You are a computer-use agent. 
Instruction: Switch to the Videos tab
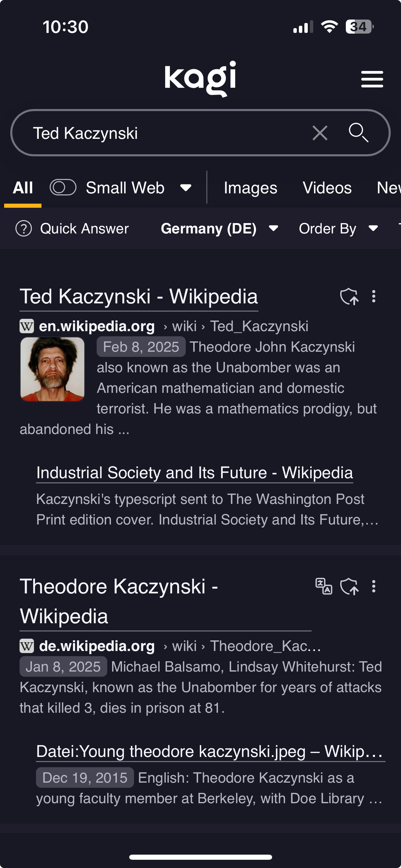pyautogui.click(x=327, y=188)
